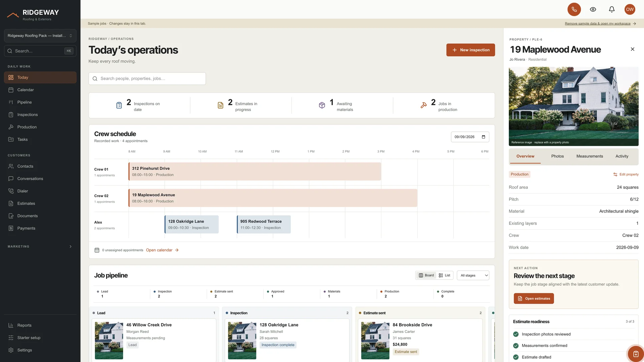Open Tasks in the sidebar
The height and width of the screenshot is (362, 644).
coord(40,139)
